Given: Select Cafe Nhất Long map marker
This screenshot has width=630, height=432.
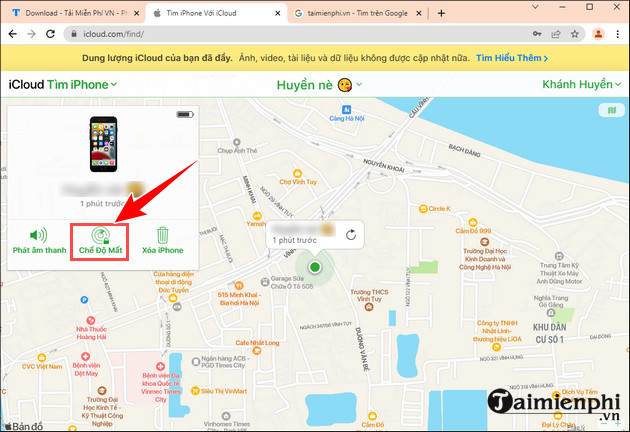Looking at the screenshot, I should coord(257,350).
